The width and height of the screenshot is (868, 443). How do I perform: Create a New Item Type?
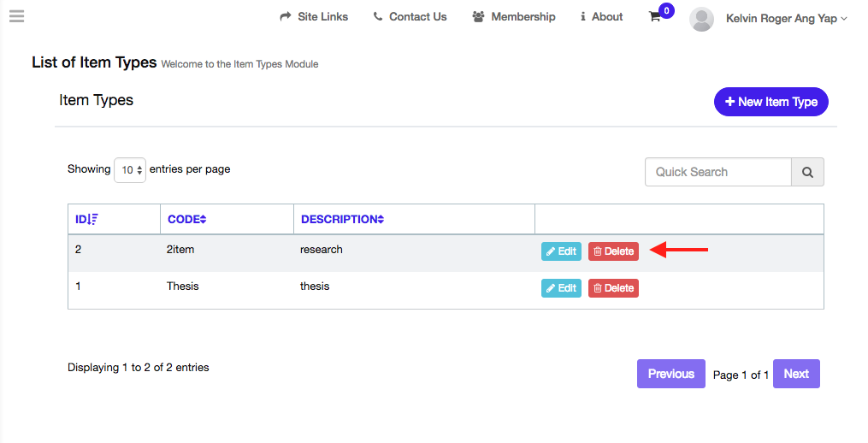click(771, 102)
